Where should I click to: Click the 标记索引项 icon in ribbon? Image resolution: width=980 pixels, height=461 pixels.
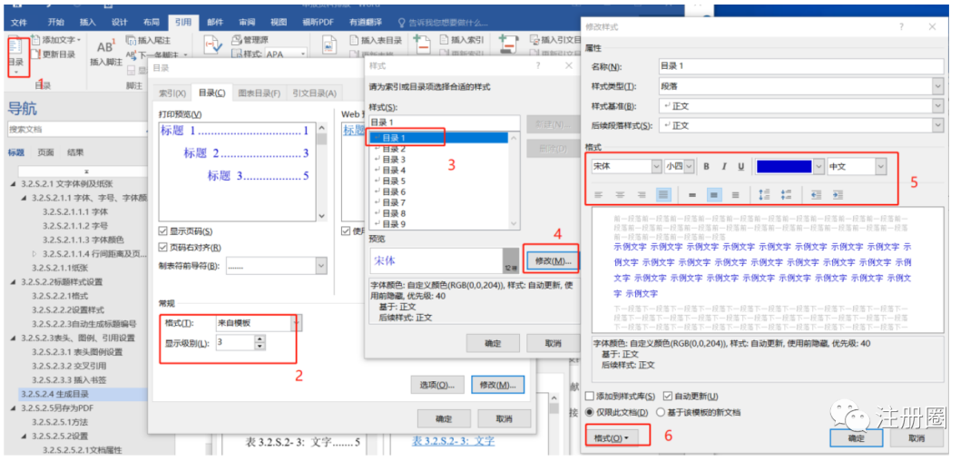[422, 45]
